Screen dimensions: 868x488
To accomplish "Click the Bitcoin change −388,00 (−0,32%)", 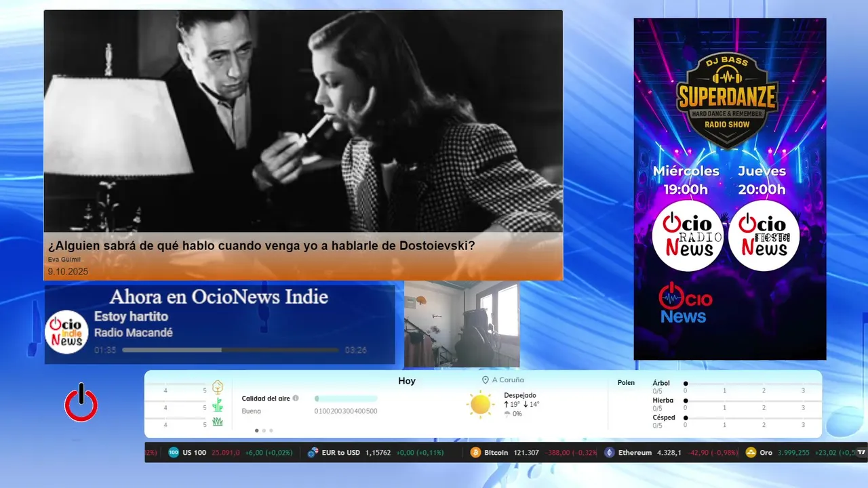I will point(572,453).
